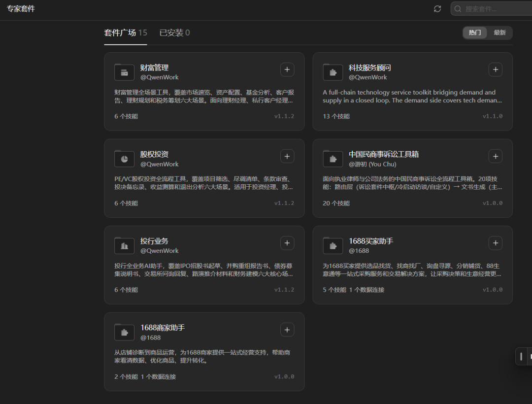
Task: Click 5 个技能 on 1688买家助手 card
Action: click(334, 290)
